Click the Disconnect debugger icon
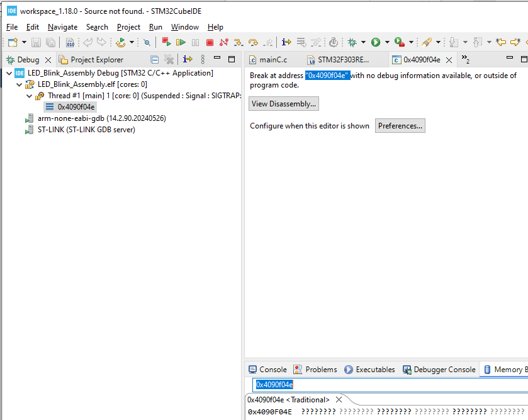 tap(224, 42)
